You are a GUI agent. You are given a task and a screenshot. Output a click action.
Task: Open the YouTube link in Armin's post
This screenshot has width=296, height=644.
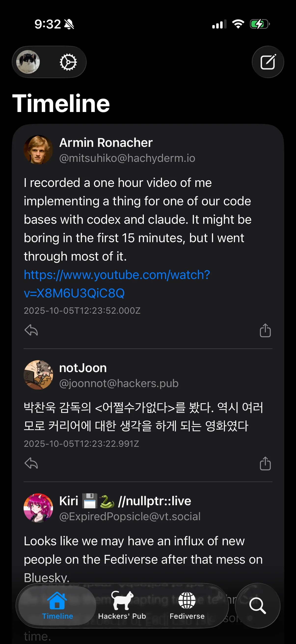(x=117, y=284)
